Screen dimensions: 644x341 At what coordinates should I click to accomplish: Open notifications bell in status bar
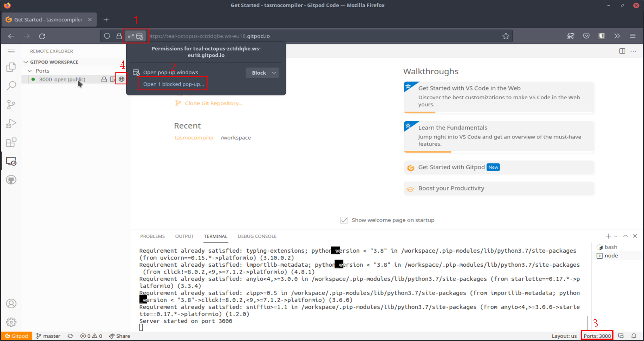tap(634, 336)
